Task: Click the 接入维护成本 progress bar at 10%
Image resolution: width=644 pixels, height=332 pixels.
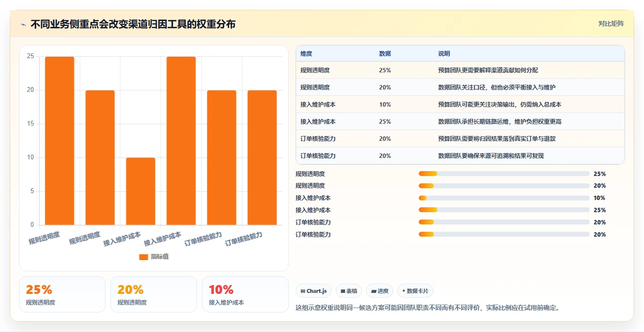Action: click(504, 198)
